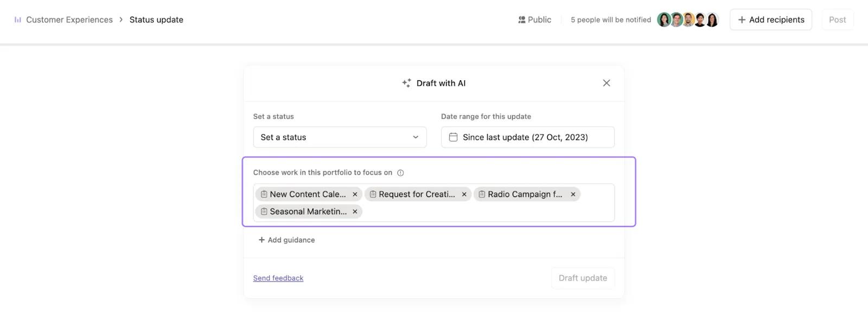Click empty space in work selection field
The image size is (868, 332).
(x=488, y=212)
